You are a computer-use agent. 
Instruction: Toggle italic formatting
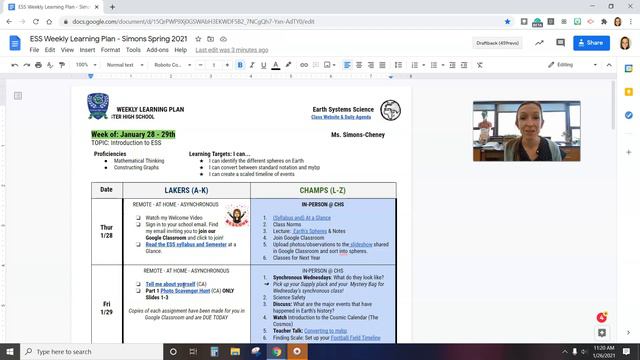click(x=252, y=65)
